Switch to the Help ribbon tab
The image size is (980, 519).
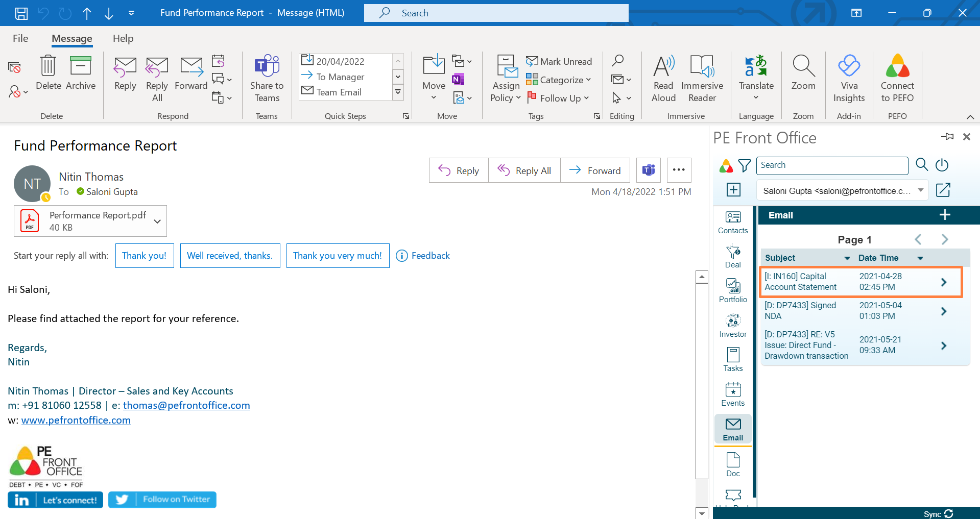123,39
